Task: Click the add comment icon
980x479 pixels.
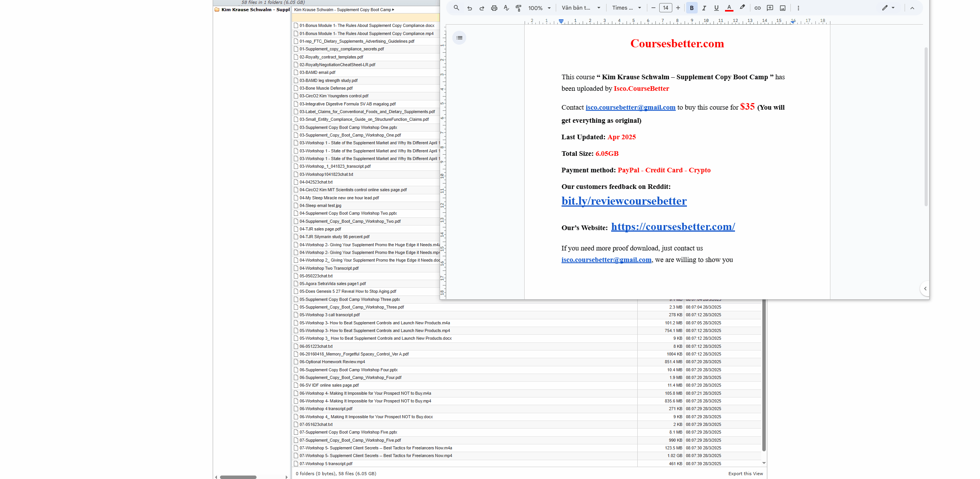Action: [770, 8]
